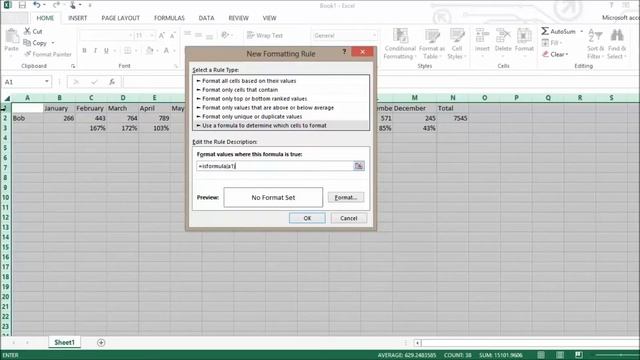
Task: Open the Number Format General dropdown
Action: click(374, 36)
